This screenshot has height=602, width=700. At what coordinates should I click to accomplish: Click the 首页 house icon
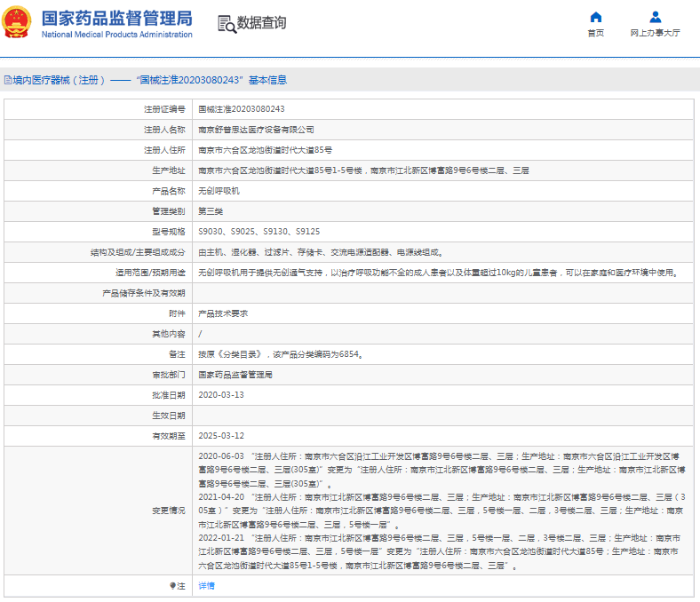[x=595, y=17]
